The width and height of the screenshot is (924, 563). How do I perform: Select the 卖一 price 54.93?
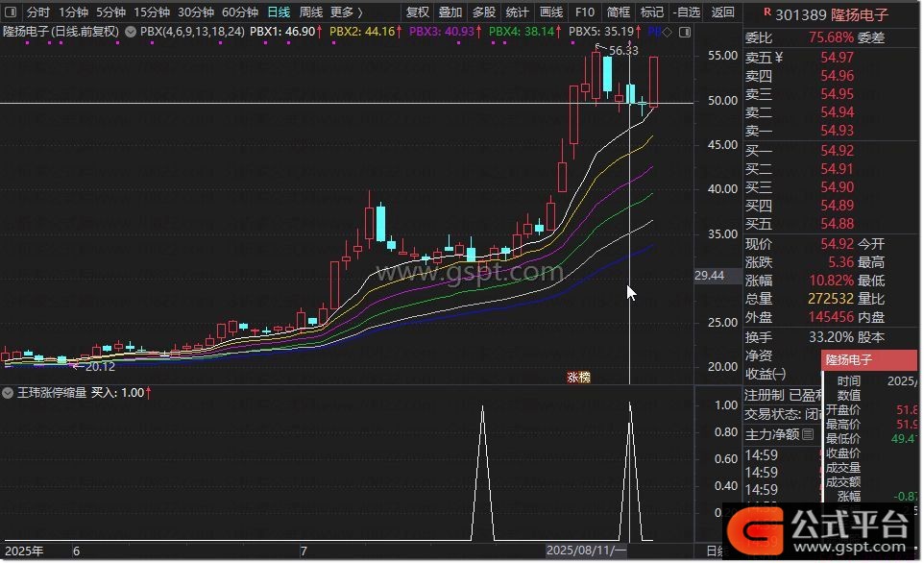click(x=837, y=131)
